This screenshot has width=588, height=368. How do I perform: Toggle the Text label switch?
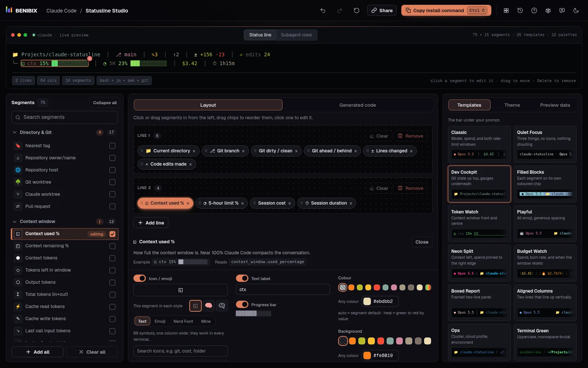242,278
